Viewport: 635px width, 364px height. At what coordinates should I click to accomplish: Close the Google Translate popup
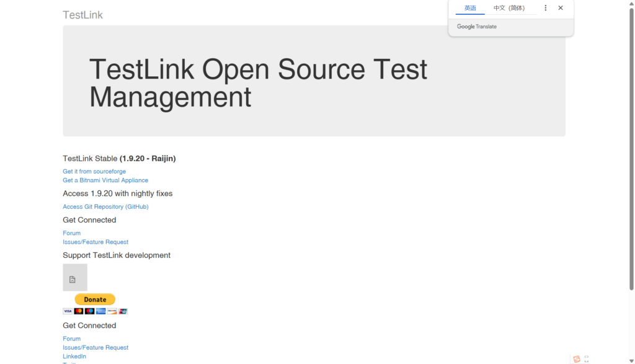point(561,8)
